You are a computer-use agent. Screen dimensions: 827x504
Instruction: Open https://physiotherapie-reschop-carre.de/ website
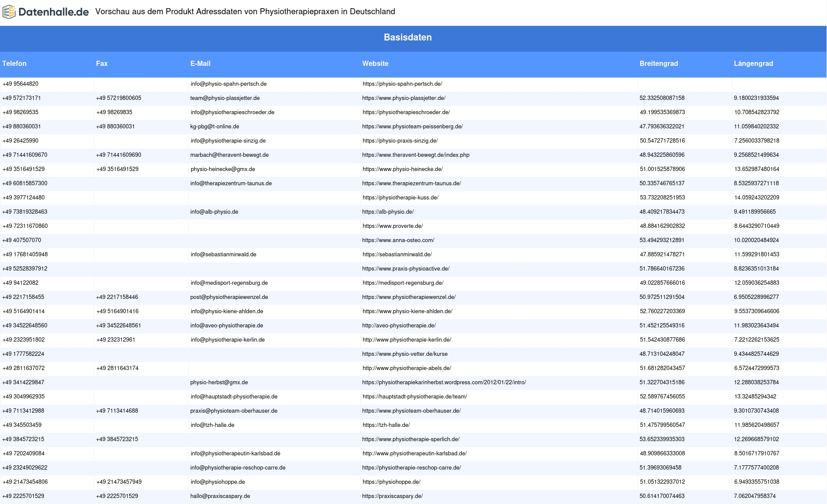pos(411,468)
